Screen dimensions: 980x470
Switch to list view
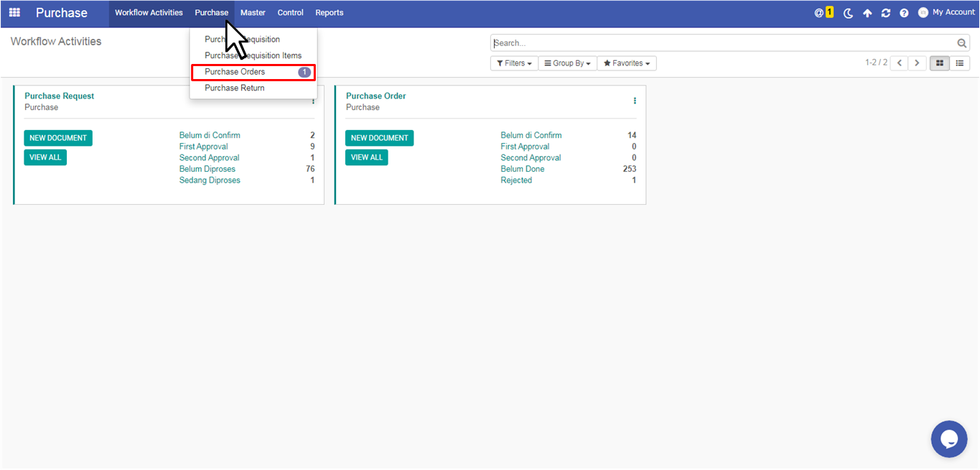(959, 63)
